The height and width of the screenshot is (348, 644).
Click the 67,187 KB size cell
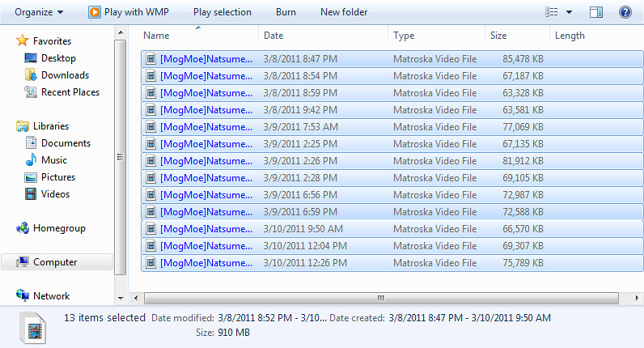(523, 75)
